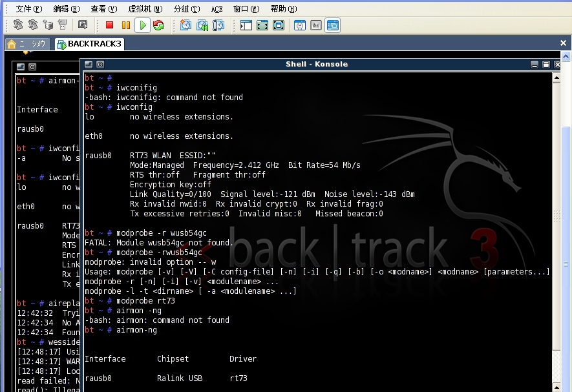Click the highlighted console view icon

[x=332, y=25]
